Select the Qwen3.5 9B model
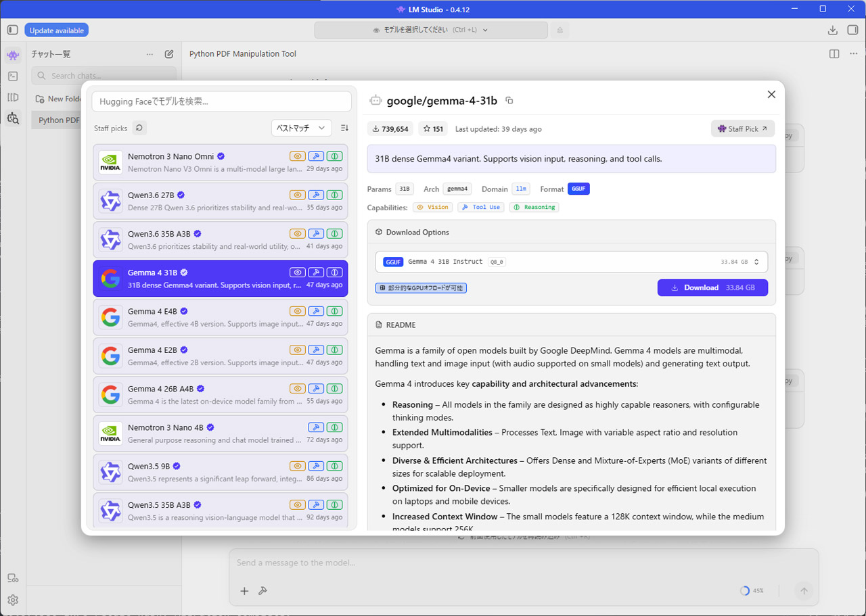The width and height of the screenshot is (866, 616). tap(221, 472)
